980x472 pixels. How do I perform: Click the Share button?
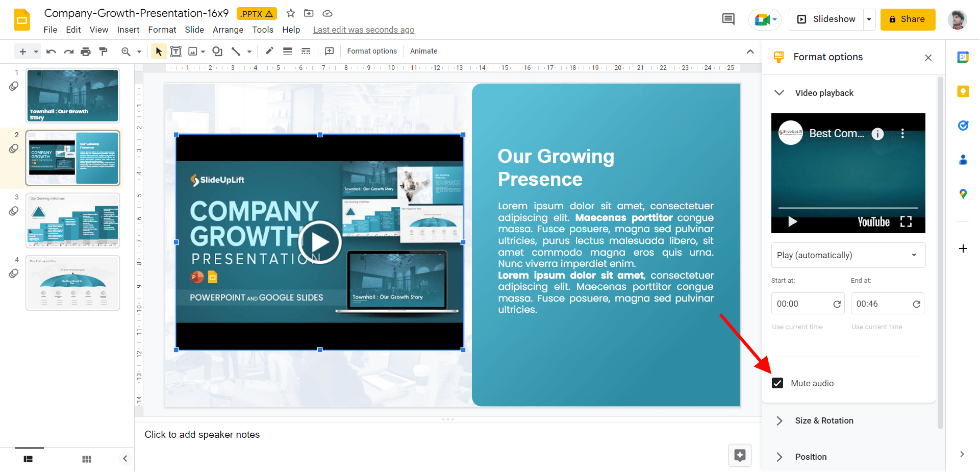tap(908, 19)
